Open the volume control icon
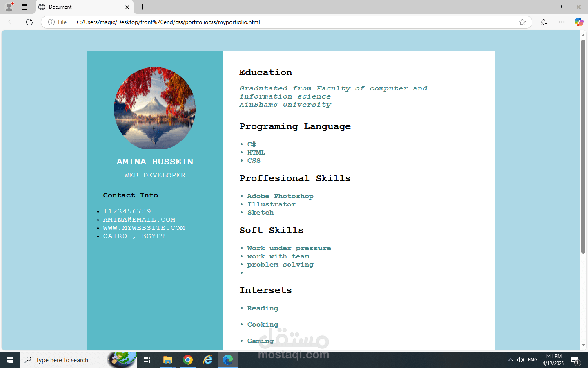Image resolution: width=588 pixels, height=368 pixels. 521,360
